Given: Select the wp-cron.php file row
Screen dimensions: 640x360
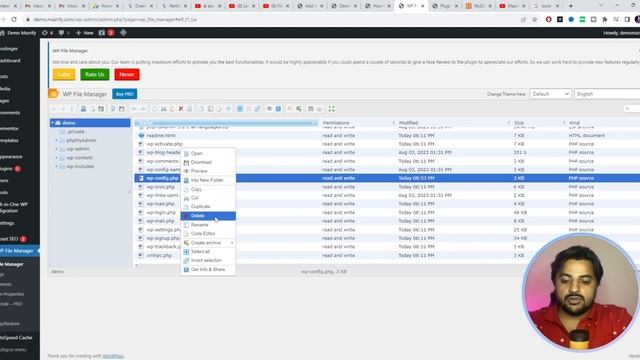Looking at the screenshot, I should point(387,187).
